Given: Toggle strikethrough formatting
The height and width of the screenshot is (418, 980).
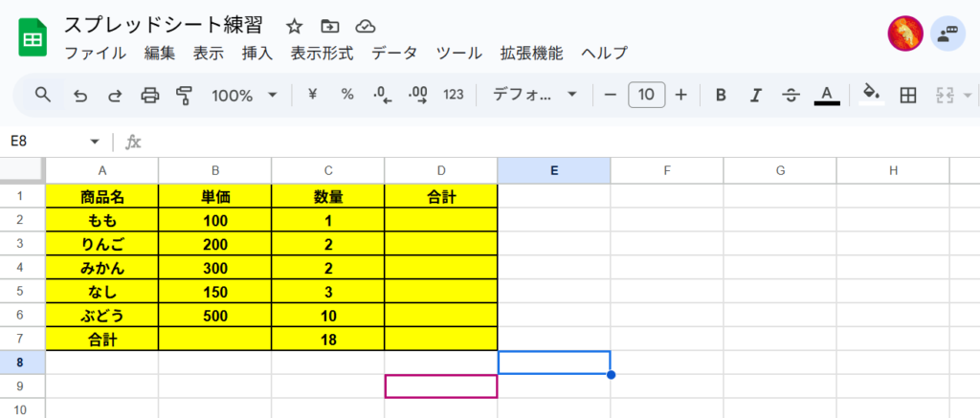Looking at the screenshot, I should pos(791,95).
